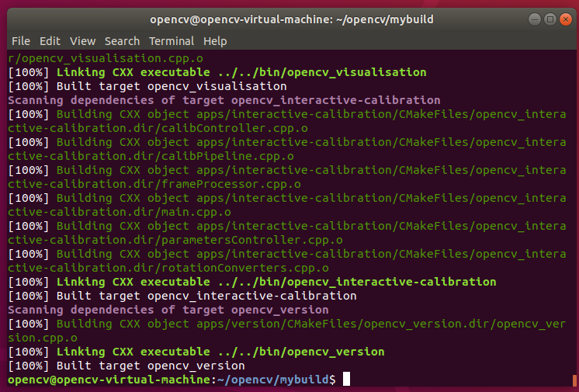Open the File menu

click(21, 41)
